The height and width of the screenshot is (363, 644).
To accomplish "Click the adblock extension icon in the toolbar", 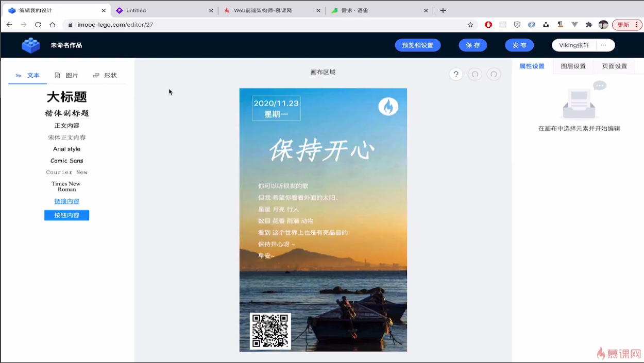I will [489, 24].
